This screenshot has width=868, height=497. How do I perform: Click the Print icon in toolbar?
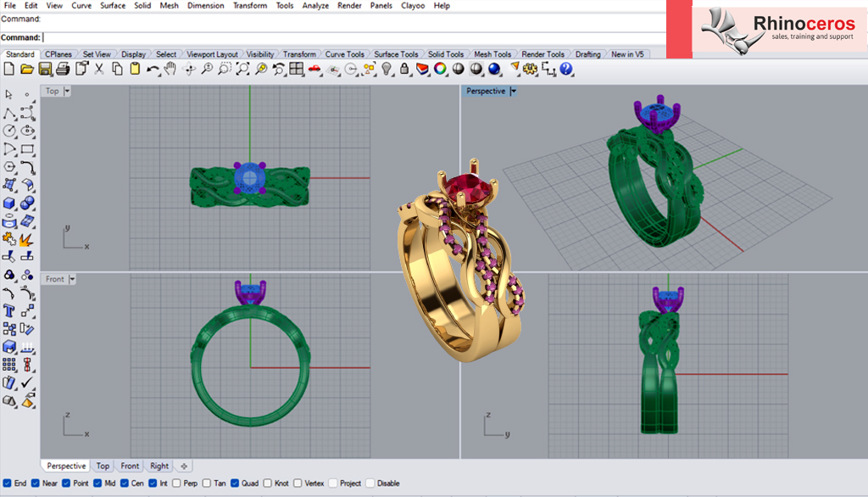click(63, 69)
